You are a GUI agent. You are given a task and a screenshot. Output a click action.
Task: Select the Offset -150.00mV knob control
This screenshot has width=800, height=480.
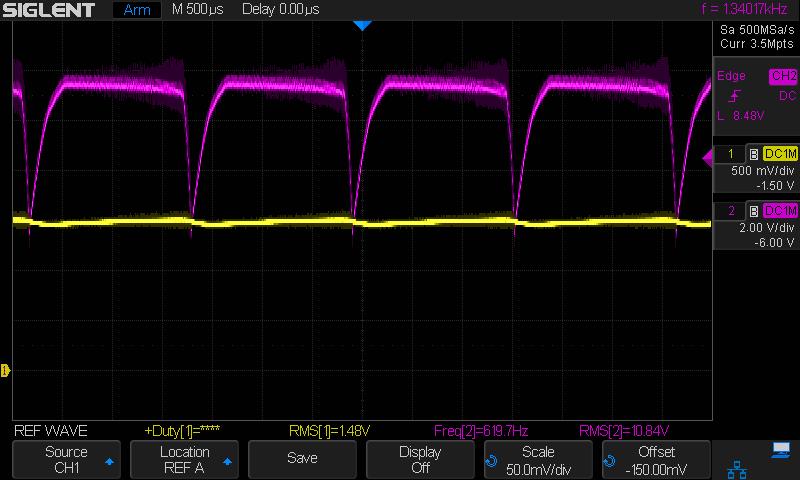(x=656, y=460)
